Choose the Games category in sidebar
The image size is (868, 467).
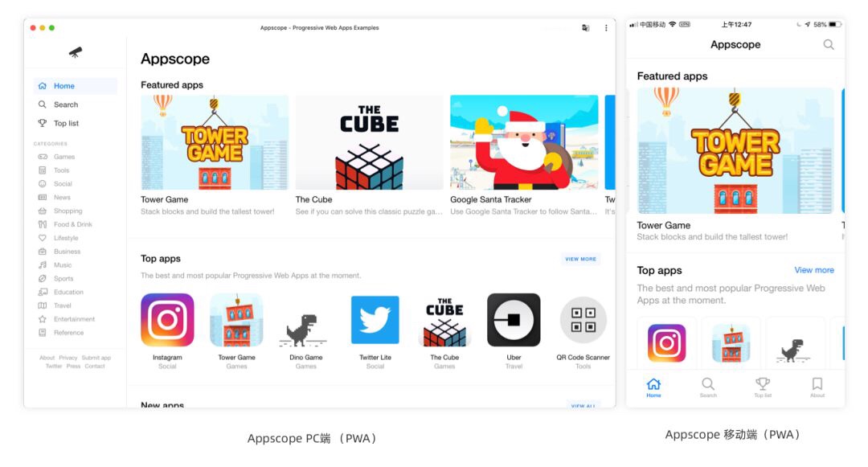tap(63, 158)
